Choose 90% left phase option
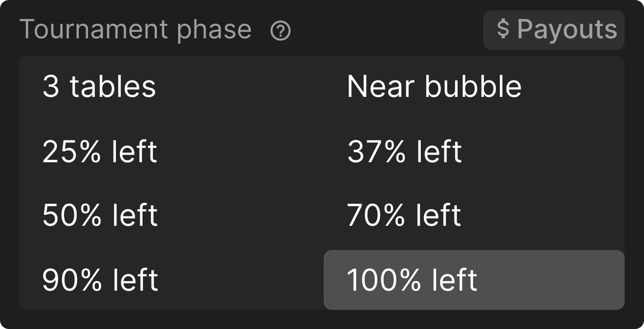644x329 pixels. pyautogui.click(x=171, y=280)
